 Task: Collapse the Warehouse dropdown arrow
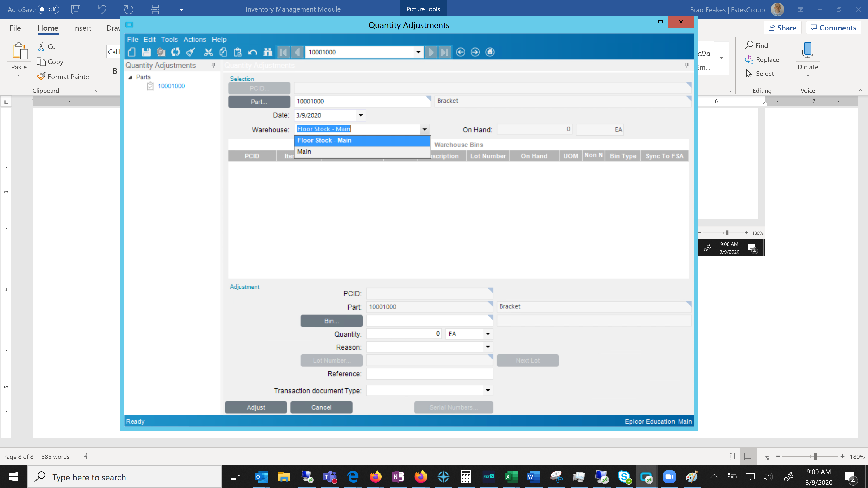tap(425, 129)
